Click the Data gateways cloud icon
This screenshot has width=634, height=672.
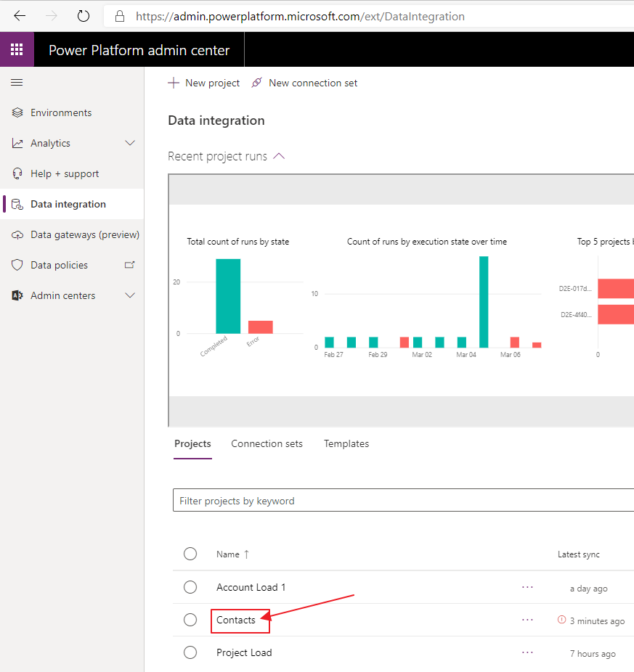(x=17, y=234)
